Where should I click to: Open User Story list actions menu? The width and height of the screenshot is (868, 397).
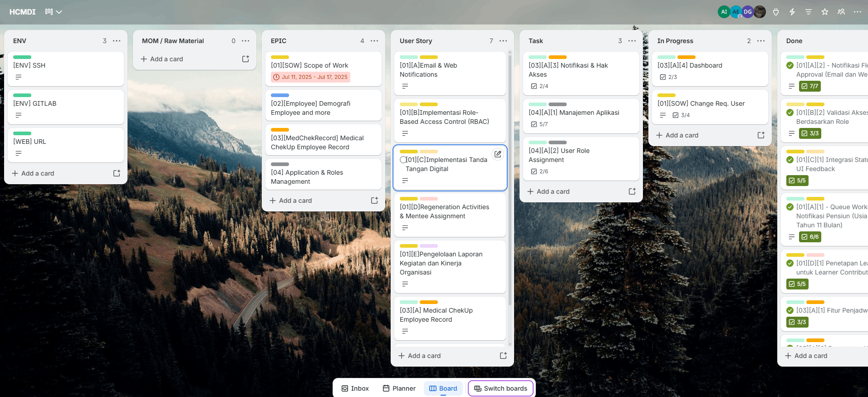coord(503,41)
